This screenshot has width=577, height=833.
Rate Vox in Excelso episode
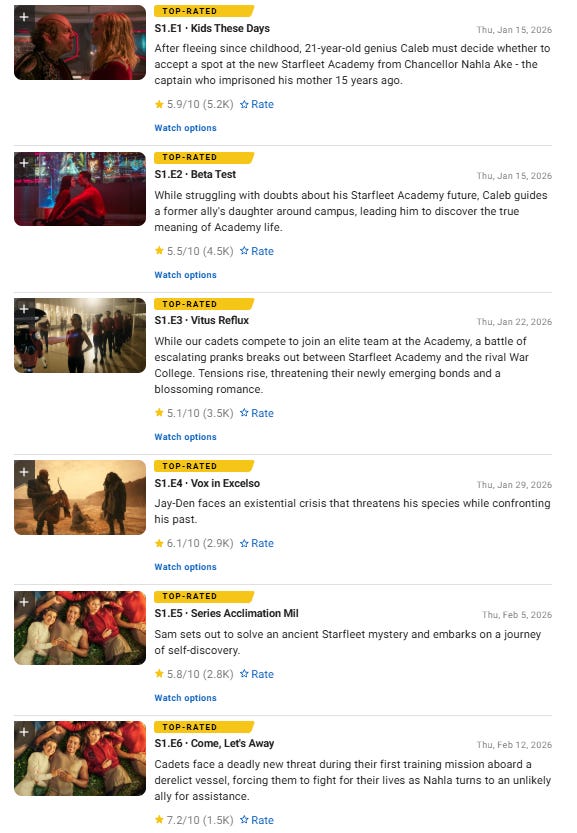tap(257, 543)
